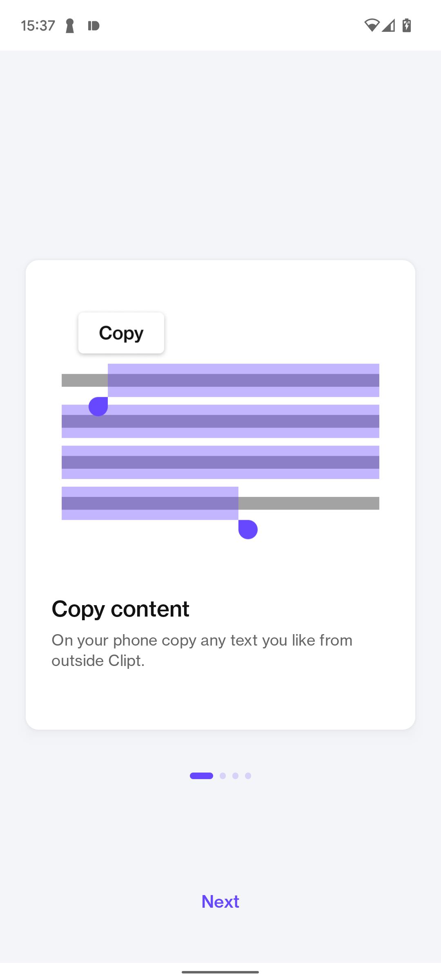The width and height of the screenshot is (441, 980).
Task: Tap the Wi-Fi status icon
Action: click(x=372, y=25)
